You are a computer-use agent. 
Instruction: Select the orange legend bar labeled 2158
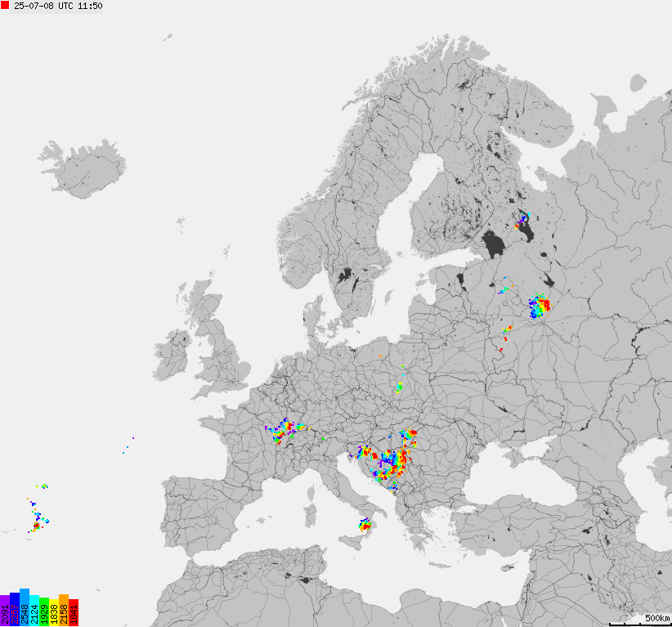click(64, 610)
